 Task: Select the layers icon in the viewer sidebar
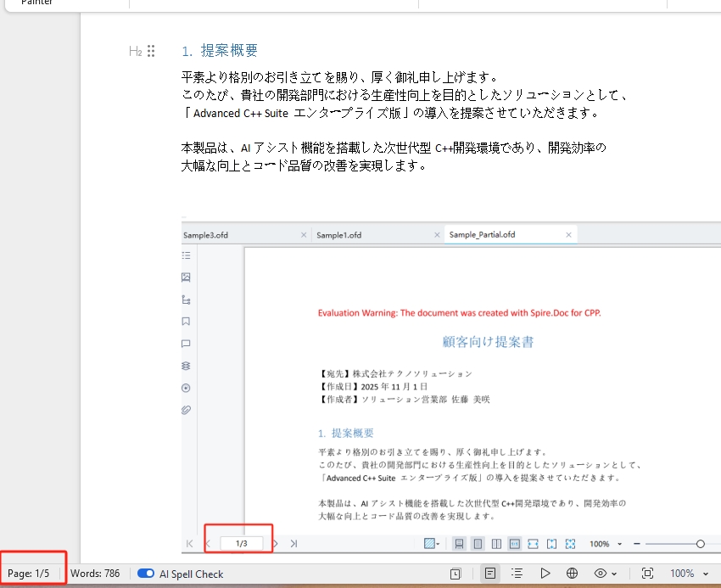(186, 366)
